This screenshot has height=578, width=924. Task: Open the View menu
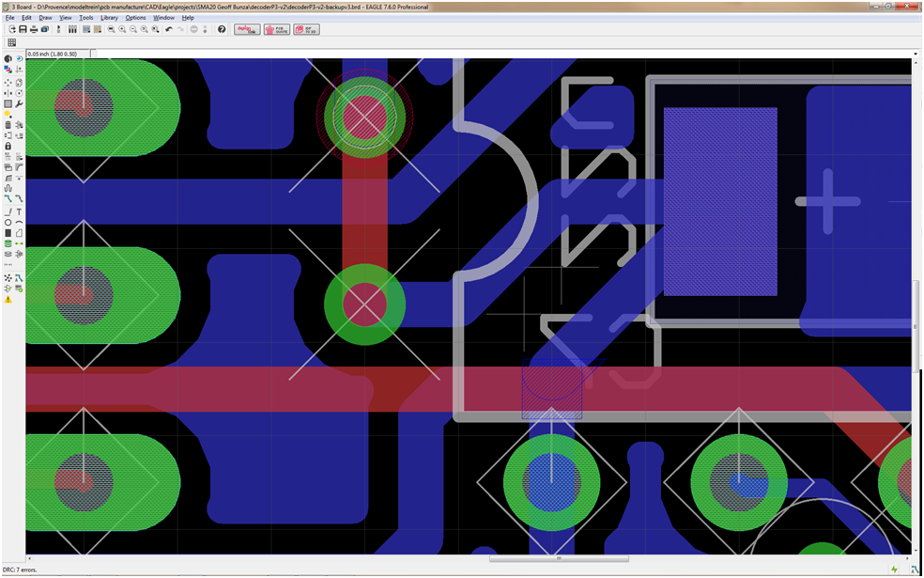66,18
